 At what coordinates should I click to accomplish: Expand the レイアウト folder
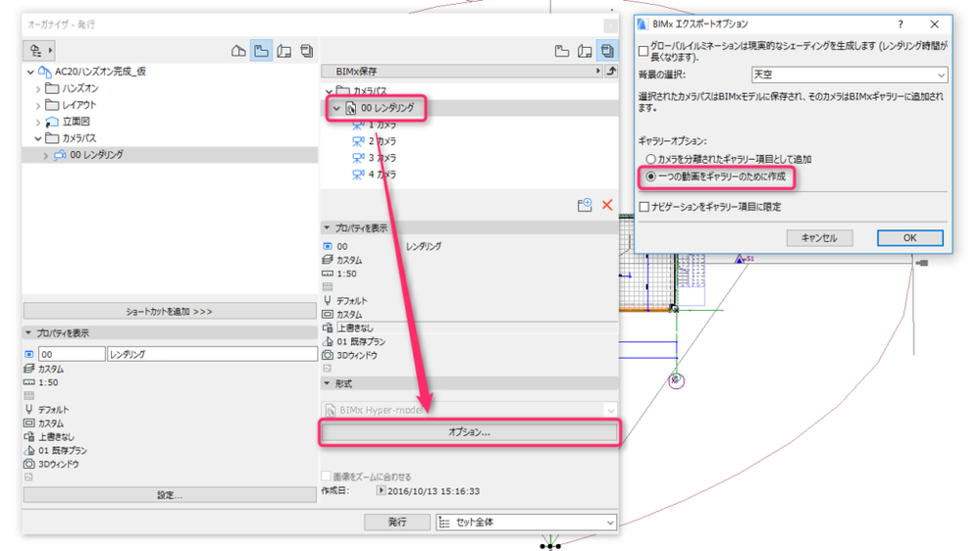pyautogui.click(x=38, y=105)
